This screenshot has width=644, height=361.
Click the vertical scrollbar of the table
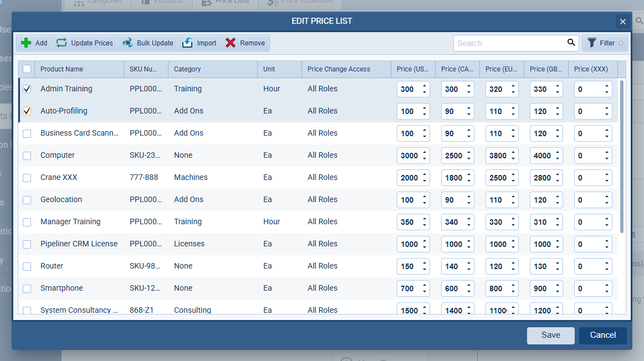(622, 155)
